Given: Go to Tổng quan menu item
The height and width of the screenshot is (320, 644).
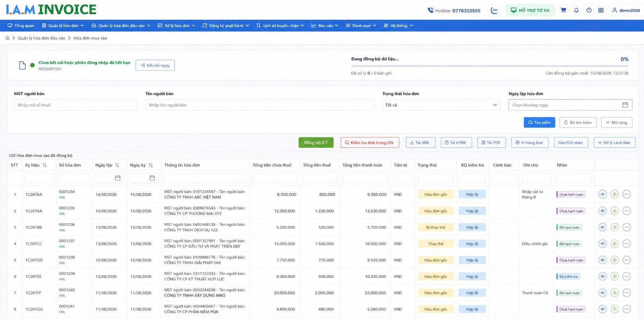Looking at the screenshot, I should pos(21,26).
